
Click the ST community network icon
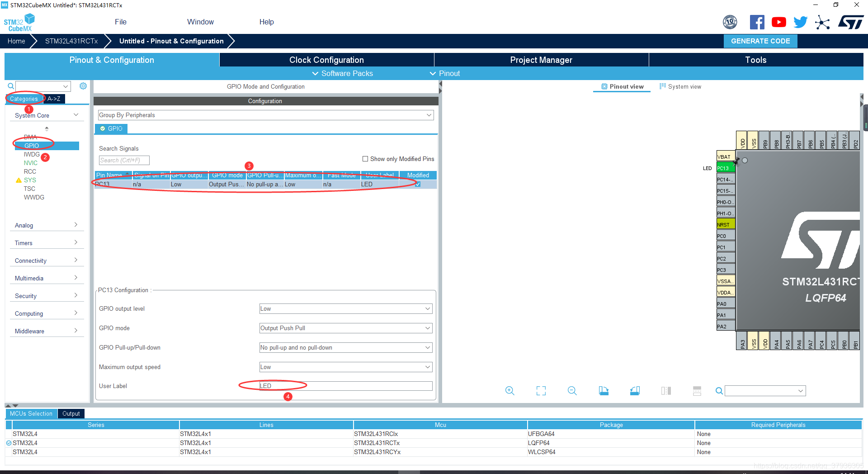pyautogui.click(x=822, y=22)
